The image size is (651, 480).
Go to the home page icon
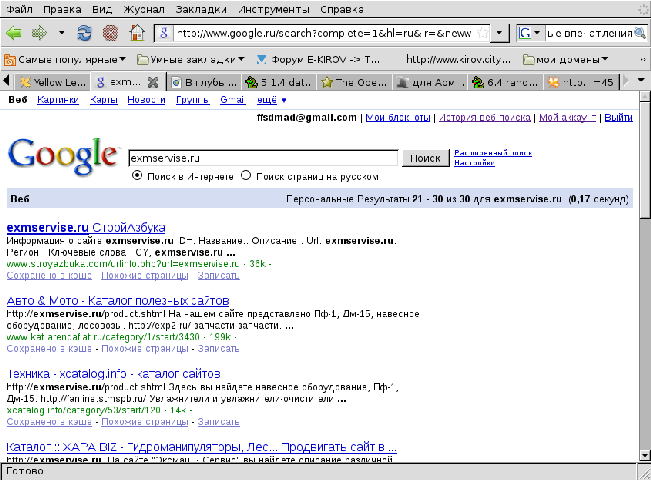point(136,32)
